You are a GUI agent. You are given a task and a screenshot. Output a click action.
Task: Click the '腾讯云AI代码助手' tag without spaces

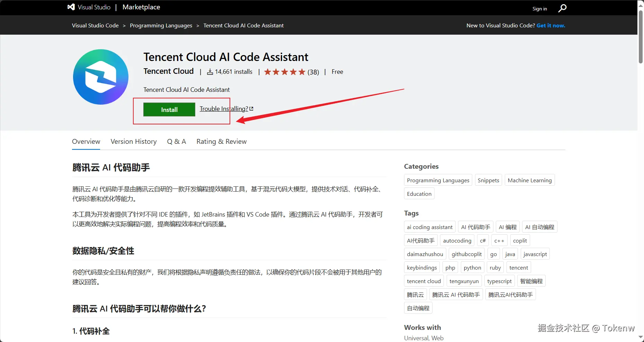(511, 295)
